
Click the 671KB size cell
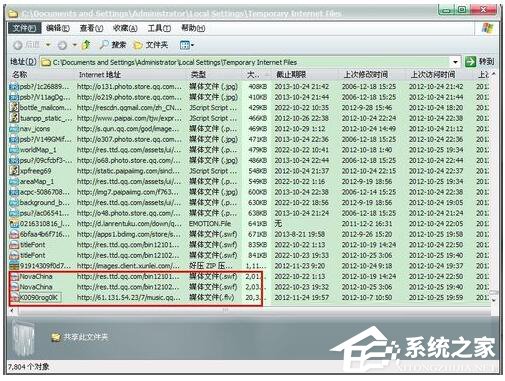[257, 234]
